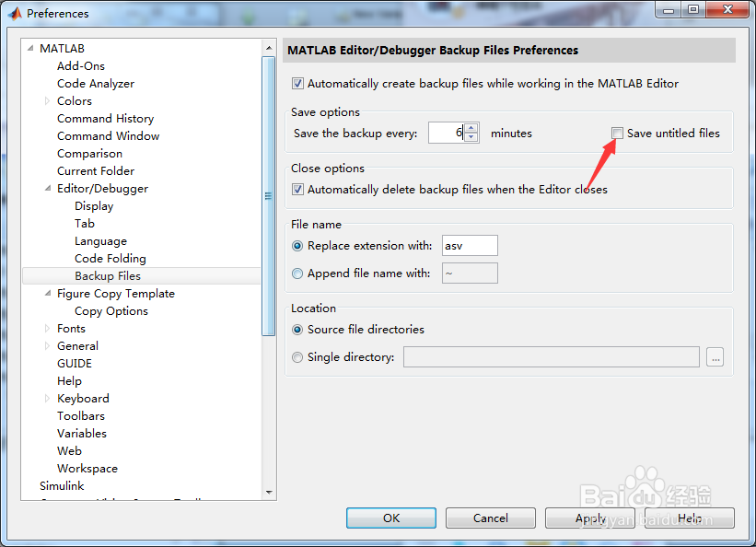Expand the Keyboard tree node

47,399
